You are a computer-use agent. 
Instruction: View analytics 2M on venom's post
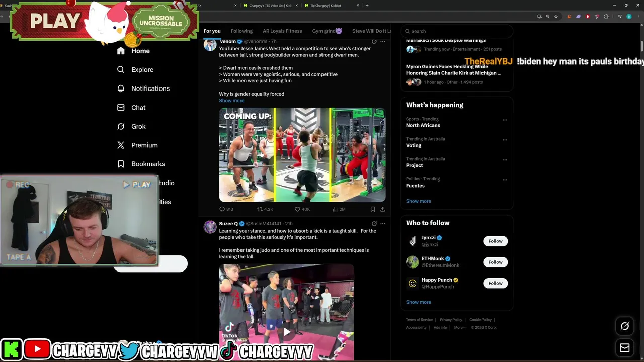coord(339,209)
